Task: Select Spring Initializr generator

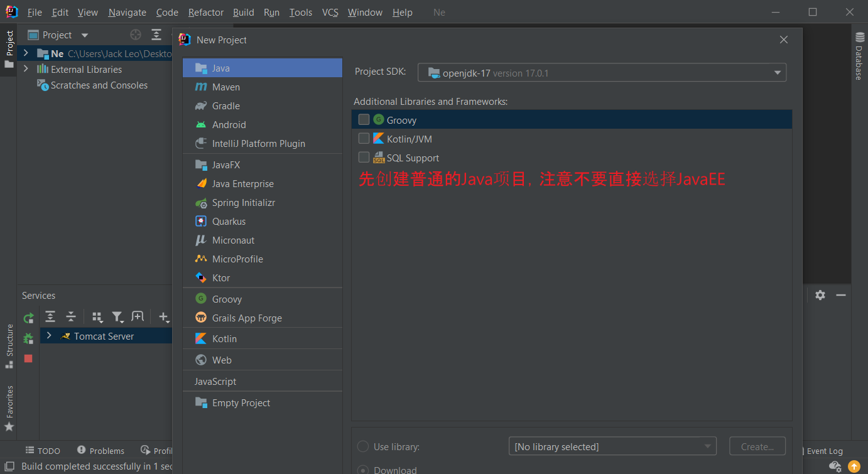Action: [x=263, y=202]
